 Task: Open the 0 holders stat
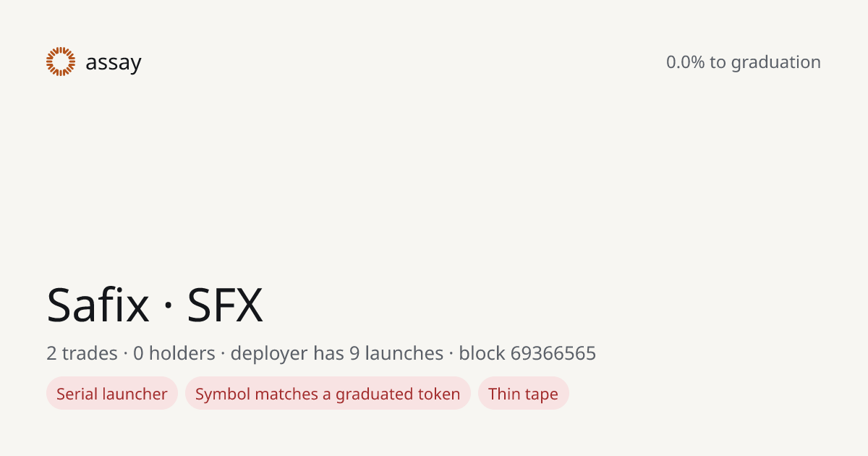[174, 353]
